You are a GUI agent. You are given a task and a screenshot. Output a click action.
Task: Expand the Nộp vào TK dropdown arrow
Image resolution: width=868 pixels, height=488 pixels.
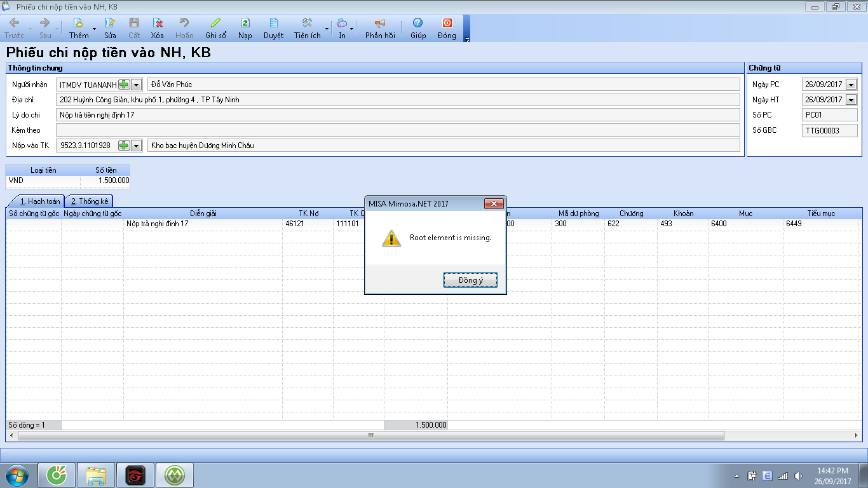pos(136,146)
